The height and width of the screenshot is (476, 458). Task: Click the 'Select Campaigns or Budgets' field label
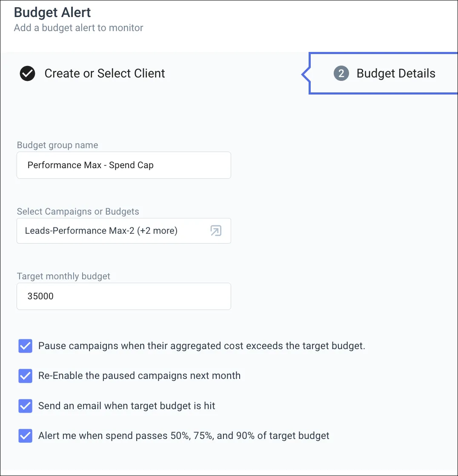click(x=78, y=212)
